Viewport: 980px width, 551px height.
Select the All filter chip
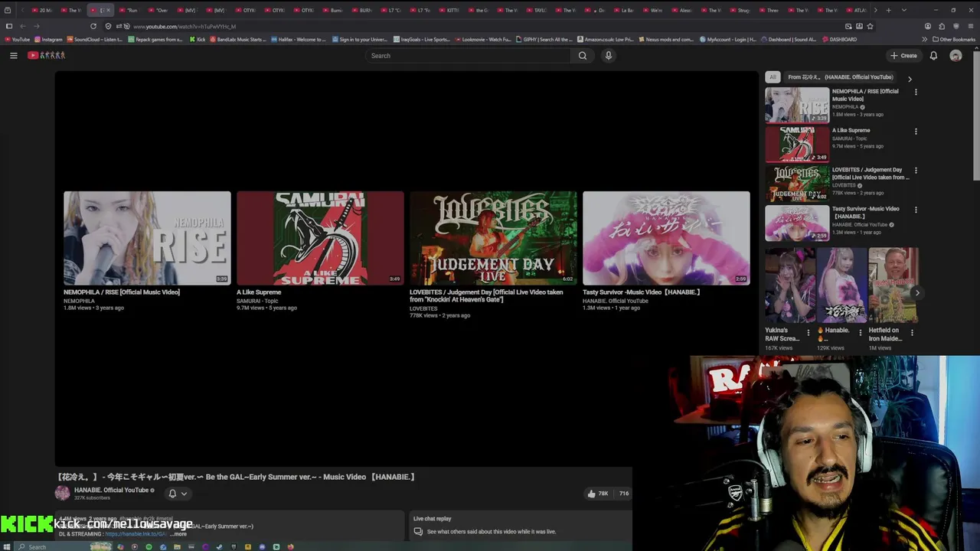(x=773, y=77)
